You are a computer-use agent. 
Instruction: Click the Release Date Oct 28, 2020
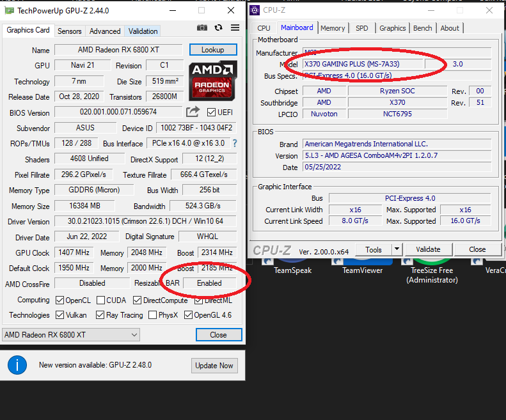[x=79, y=97]
